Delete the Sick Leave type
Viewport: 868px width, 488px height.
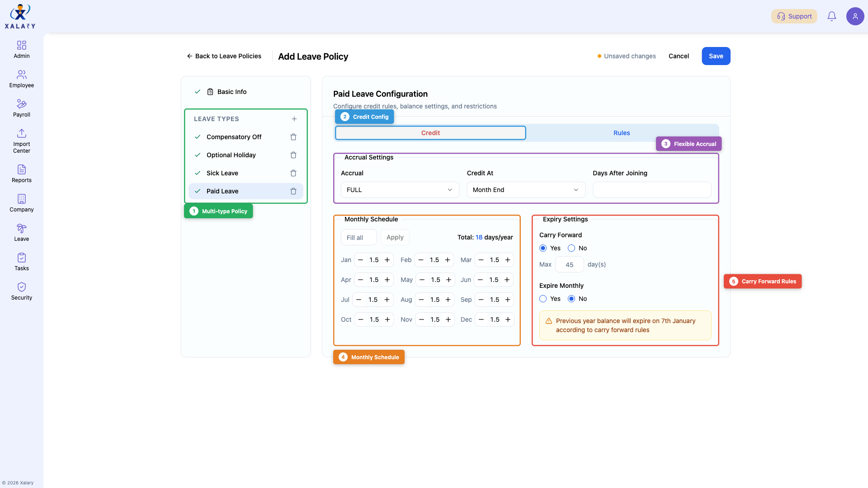(x=293, y=173)
